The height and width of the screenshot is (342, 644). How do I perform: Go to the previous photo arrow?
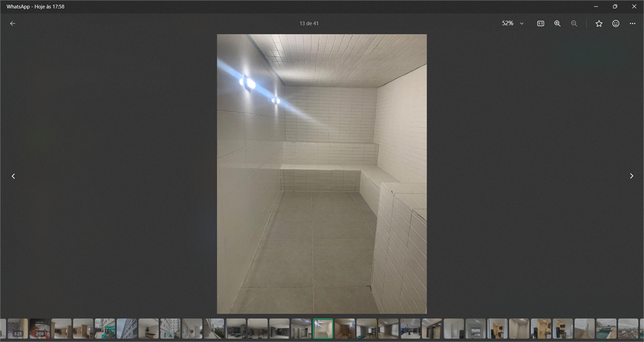13,176
